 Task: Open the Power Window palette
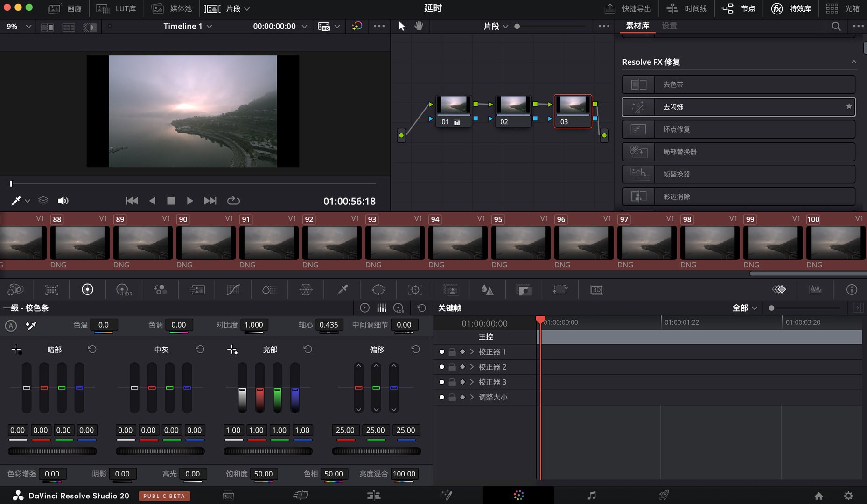[378, 290]
